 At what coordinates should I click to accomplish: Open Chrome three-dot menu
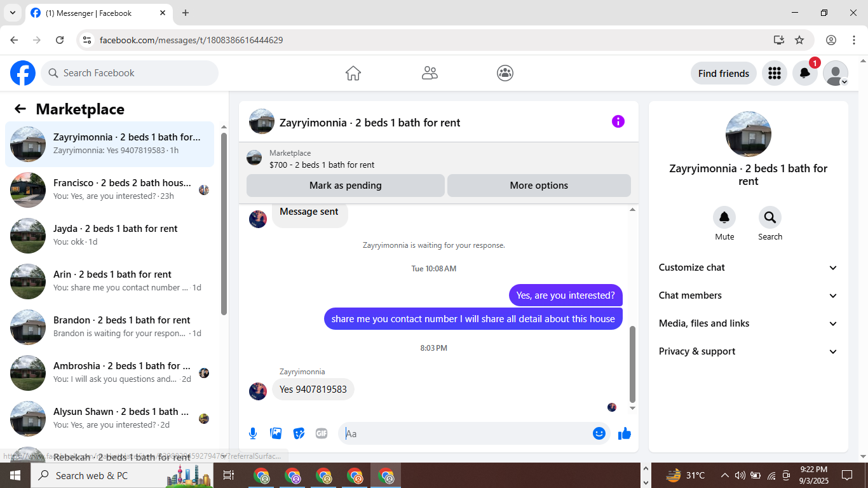pos(854,40)
